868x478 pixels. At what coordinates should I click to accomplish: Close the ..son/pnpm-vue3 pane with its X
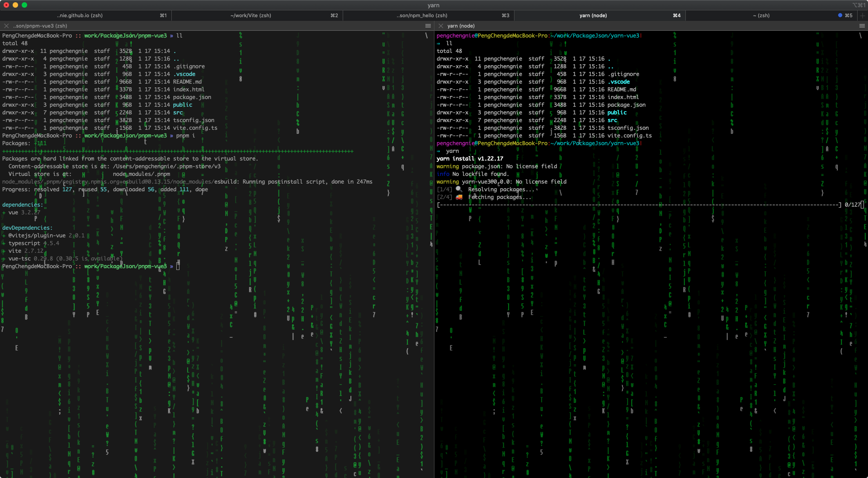6,26
